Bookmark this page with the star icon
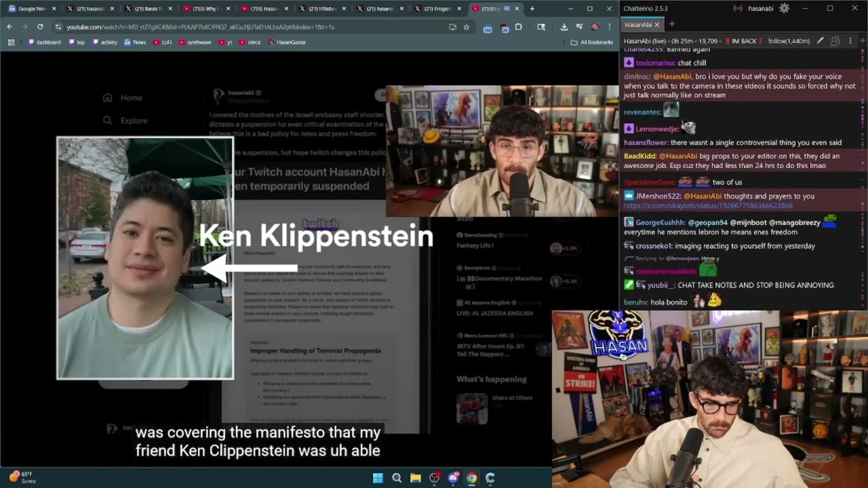868x488 pixels. (x=467, y=26)
